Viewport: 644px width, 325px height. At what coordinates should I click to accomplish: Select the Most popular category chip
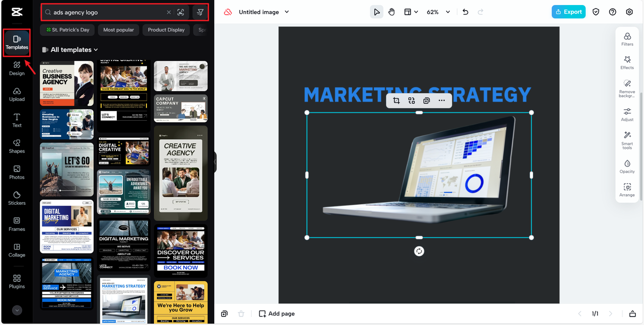pos(119,30)
